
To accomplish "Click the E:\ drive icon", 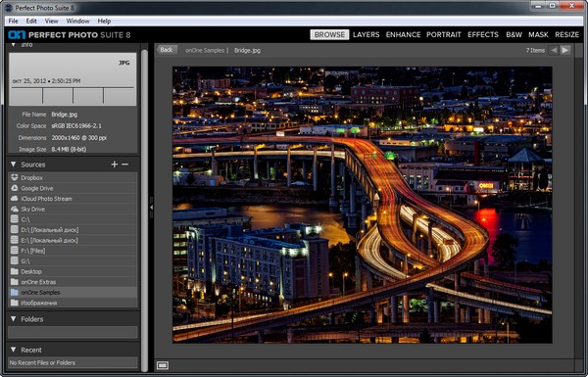I will pos(15,240).
